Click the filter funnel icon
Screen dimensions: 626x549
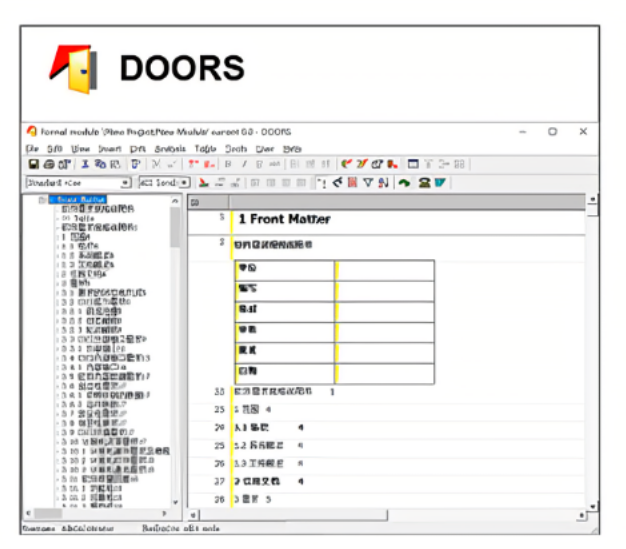tap(367, 183)
